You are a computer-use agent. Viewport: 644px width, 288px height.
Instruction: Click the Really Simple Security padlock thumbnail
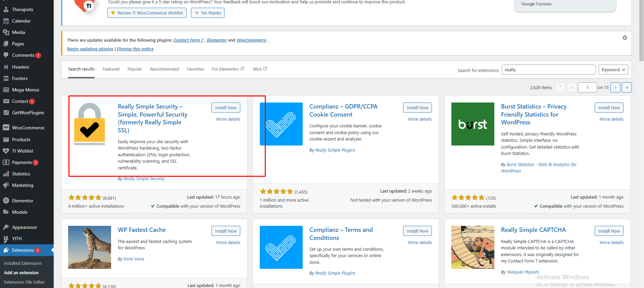coord(90,124)
